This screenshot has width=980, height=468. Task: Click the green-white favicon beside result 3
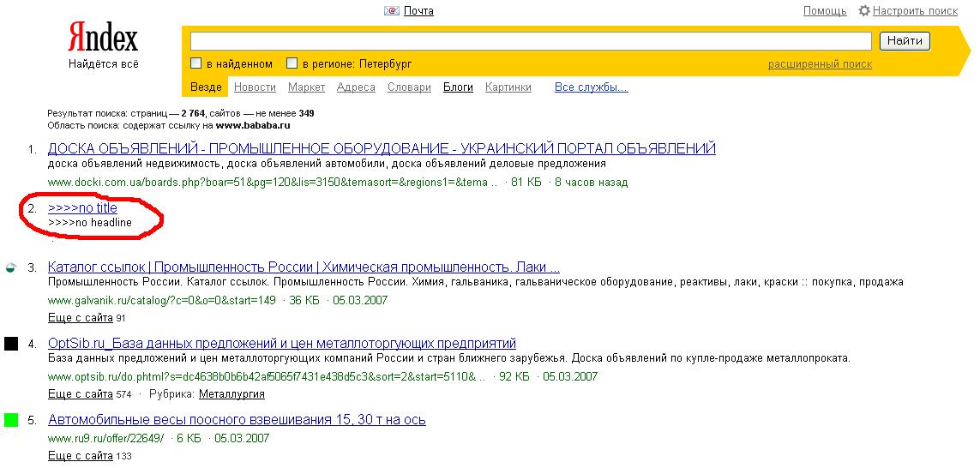click(10, 267)
